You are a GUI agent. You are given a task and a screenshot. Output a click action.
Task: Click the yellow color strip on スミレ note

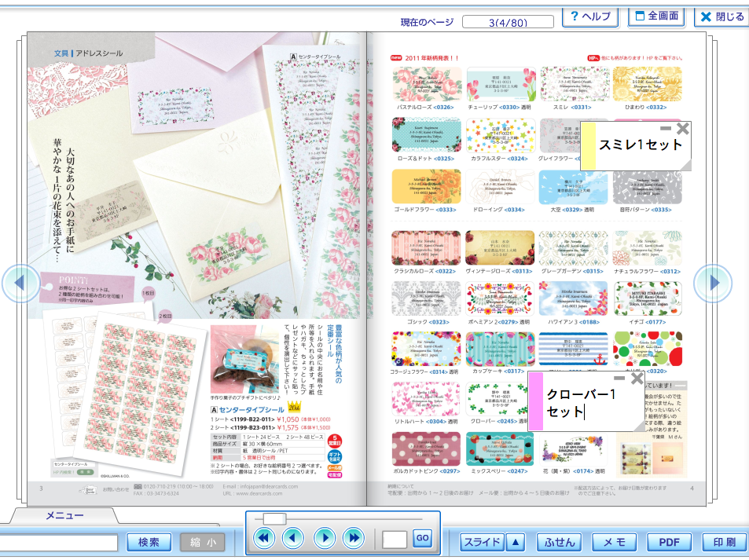[588, 146]
